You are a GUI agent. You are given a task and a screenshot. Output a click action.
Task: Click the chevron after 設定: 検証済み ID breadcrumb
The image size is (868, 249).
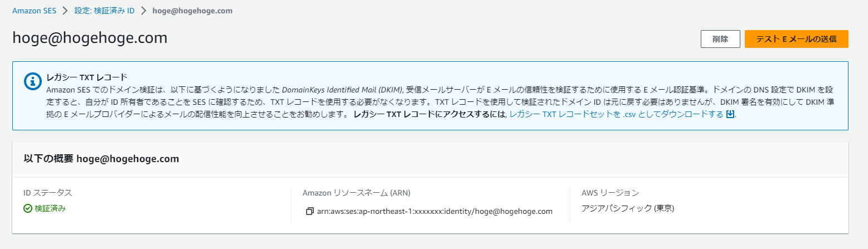(144, 11)
